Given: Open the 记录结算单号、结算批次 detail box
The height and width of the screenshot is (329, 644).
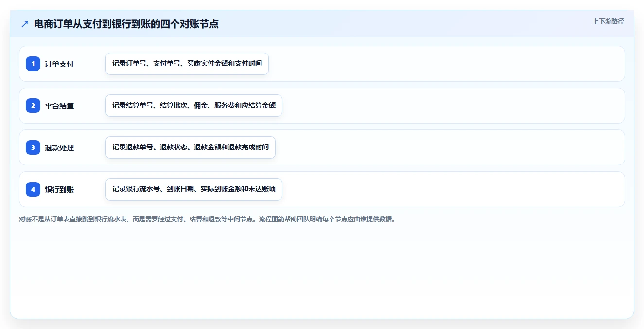Looking at the screenshot, I should click(x=194, y=106).
